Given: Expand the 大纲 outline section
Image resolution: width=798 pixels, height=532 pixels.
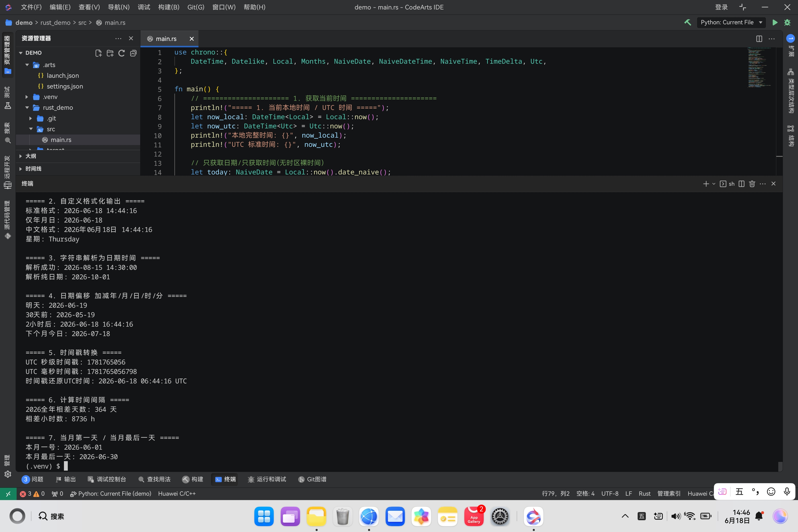Looking at the screenshot, I should tap(78, 156).
